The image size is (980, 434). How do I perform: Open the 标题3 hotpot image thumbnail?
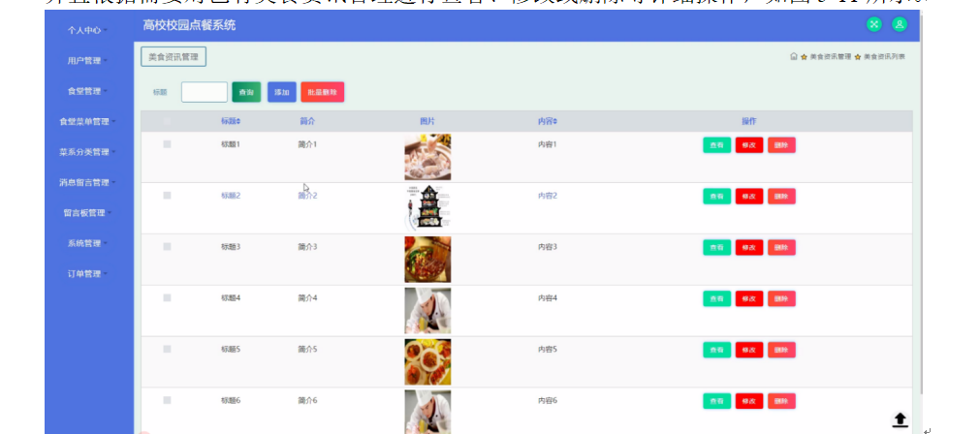pos(427,260)
